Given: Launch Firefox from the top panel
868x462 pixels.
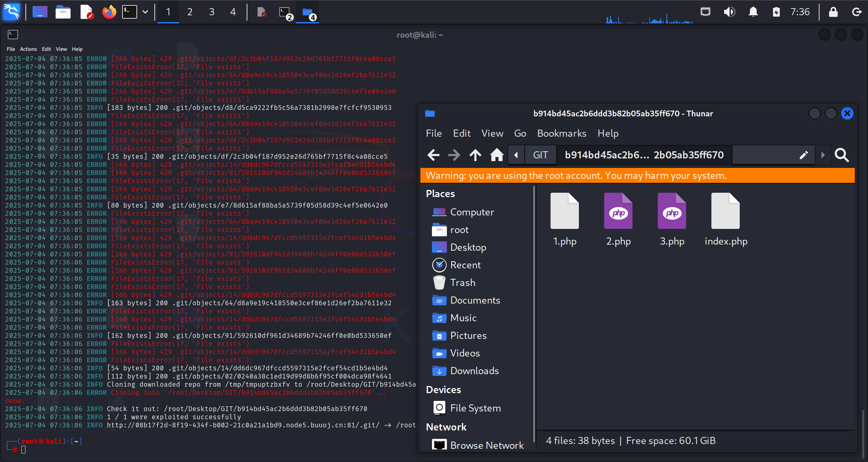Looking at the screenshot, I should tap(109, 12).
